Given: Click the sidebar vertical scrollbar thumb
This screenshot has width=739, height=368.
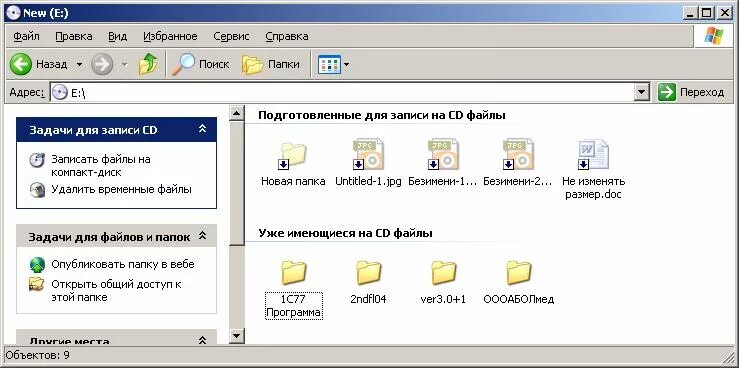Looking at the screenshot, I should [237, 183].
